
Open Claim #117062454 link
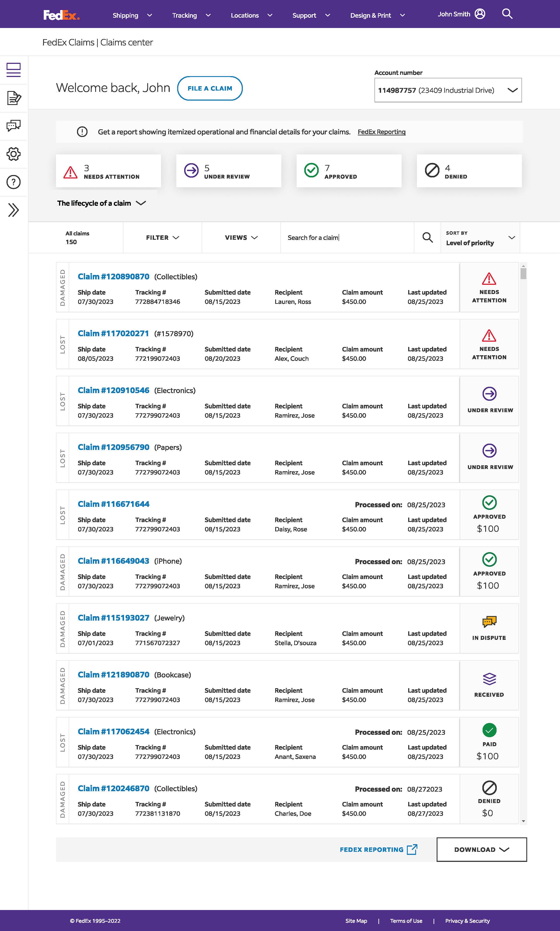(x=114, y=732)
